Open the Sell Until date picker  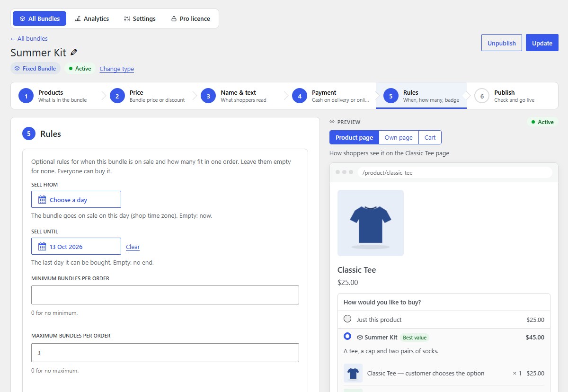76,246
